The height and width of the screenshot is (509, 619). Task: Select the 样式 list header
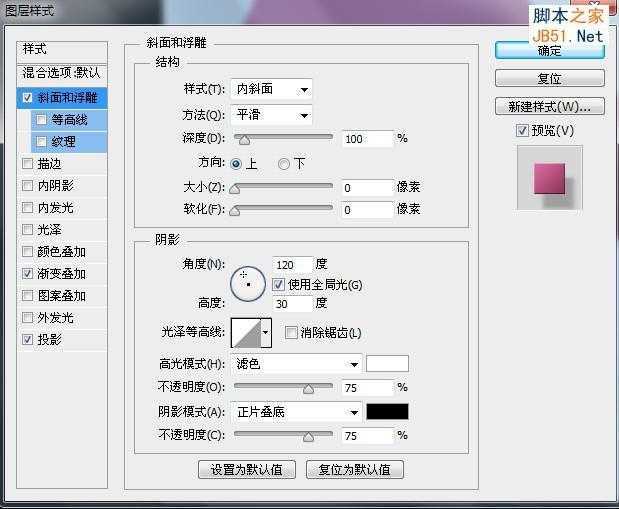(62, 51)
